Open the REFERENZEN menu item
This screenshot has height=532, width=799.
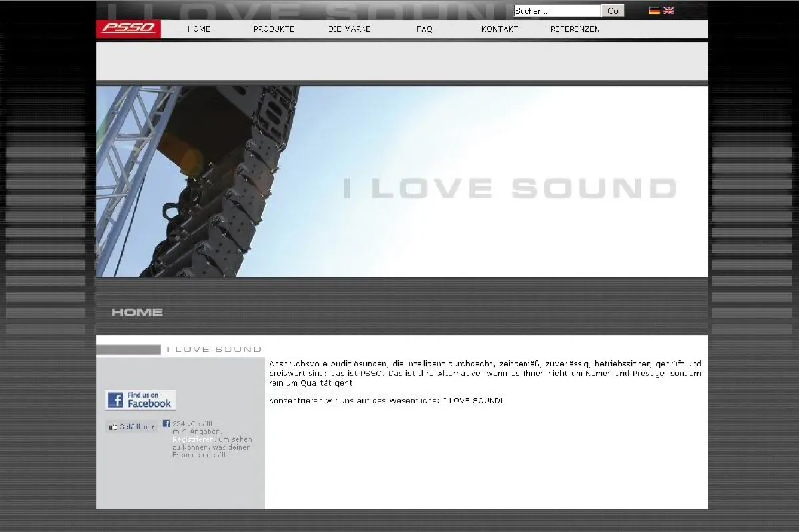click(575, 29)
